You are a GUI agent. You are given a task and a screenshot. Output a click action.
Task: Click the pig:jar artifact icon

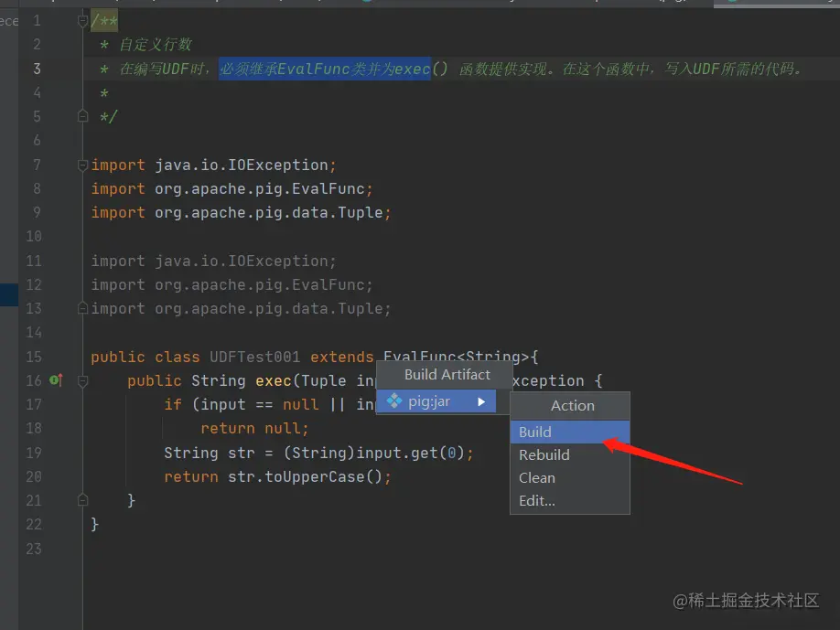[x=394, y=400]
